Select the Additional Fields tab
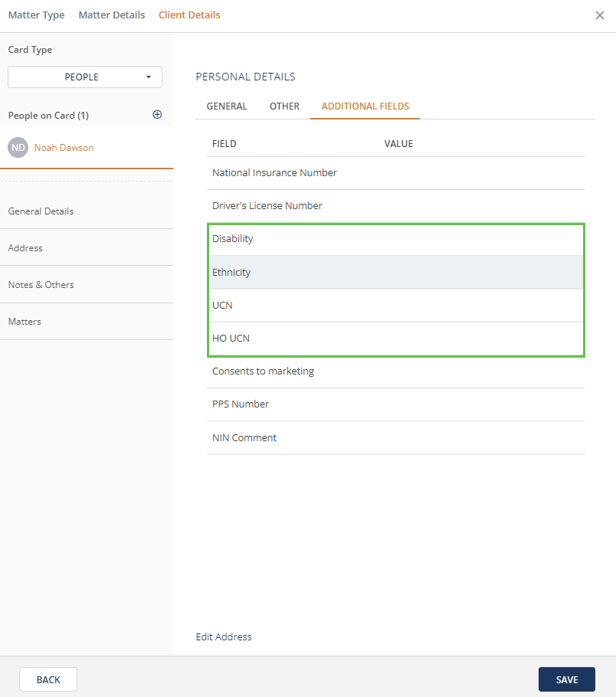This screenshot has height=697, width=616. point(365,106)
